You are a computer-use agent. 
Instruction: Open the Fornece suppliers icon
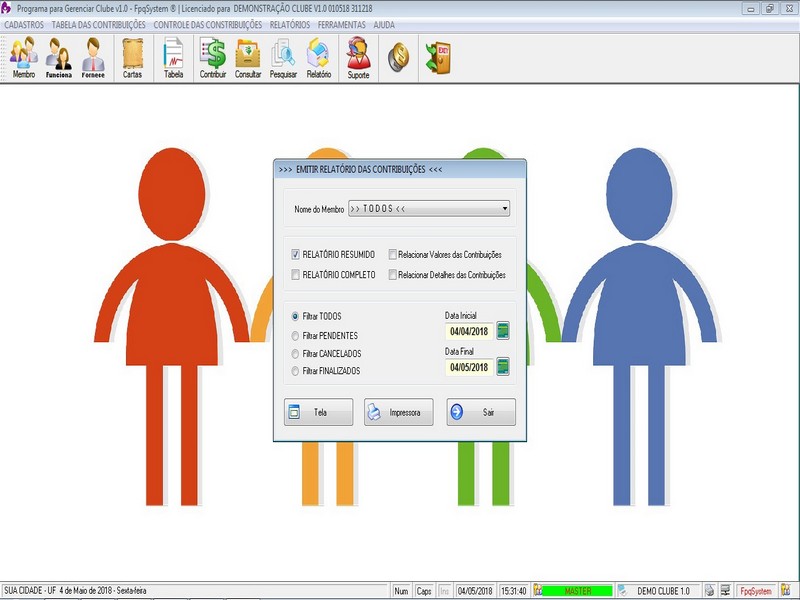93,58
